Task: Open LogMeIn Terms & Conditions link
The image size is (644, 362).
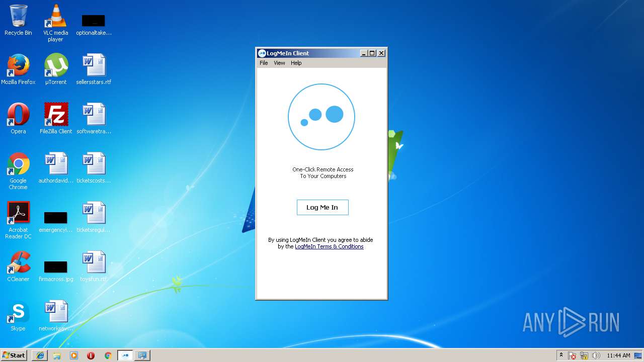Action: pyautogui.click(x=329, y=246)
